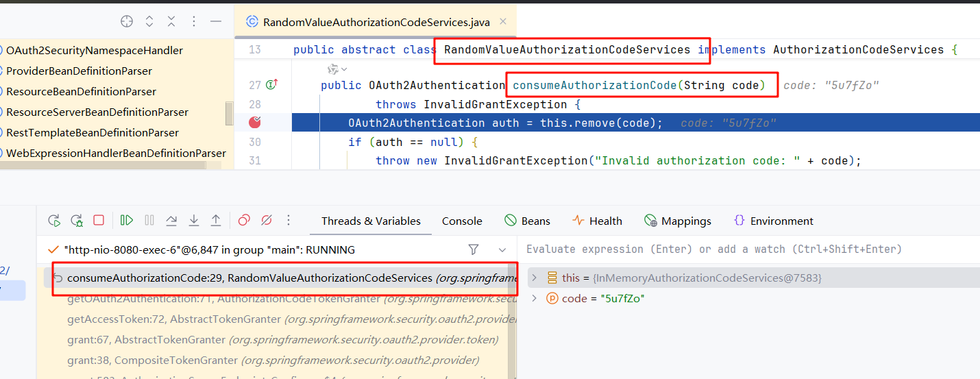Viewport: 980px width, 379px height.
Task: Select RandomValueAuthorizationCodeServices.java editor tab
Action: point(376,22)
